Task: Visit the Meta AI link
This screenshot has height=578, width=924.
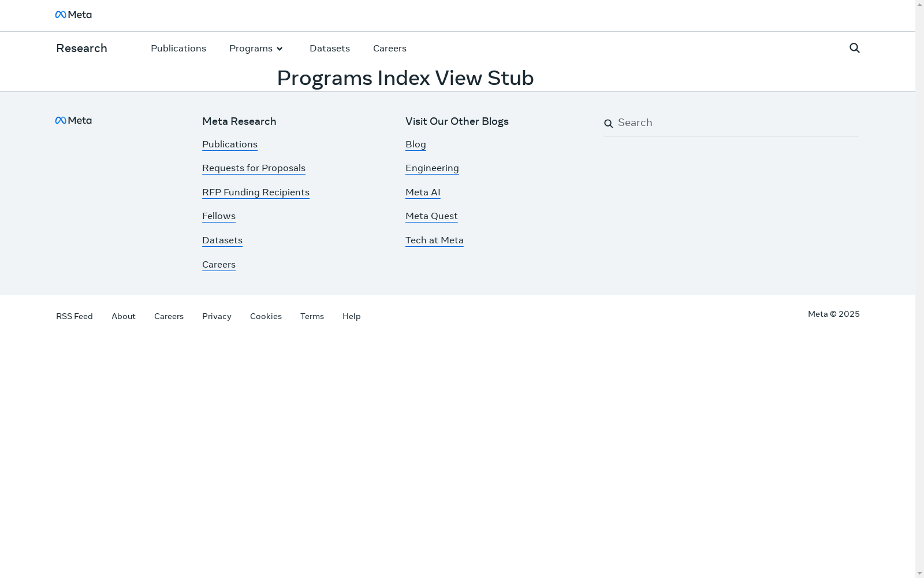Action: [423, 192]
